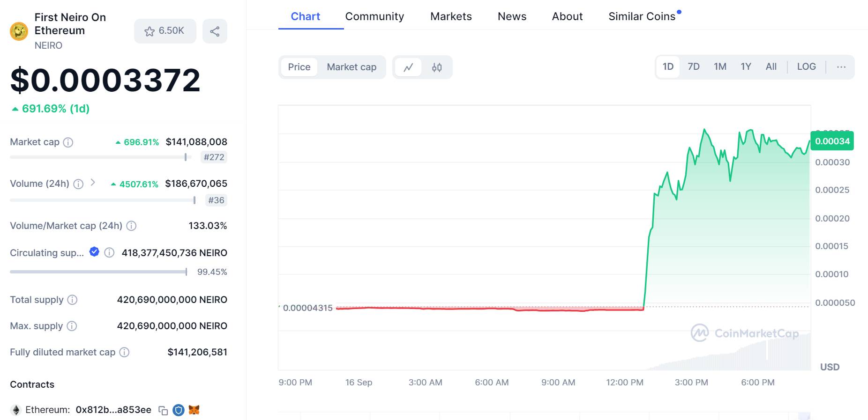Viewport: 868px width, 420px height.
Task: Switch to the Similar Coins tab
Action: click(x=642, y=16)
